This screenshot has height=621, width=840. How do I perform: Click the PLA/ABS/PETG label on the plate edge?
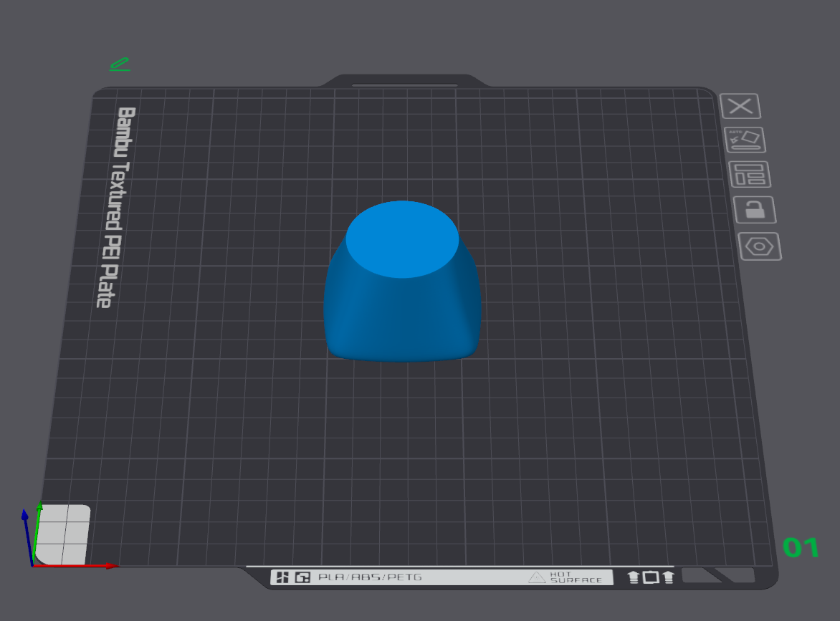pyautogui.click(x=370, y=577)
